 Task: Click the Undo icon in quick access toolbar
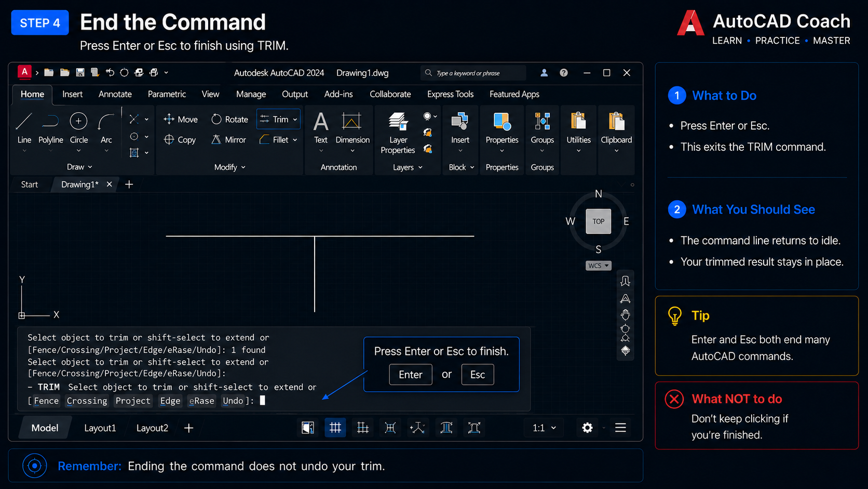[x=110, y=73]
